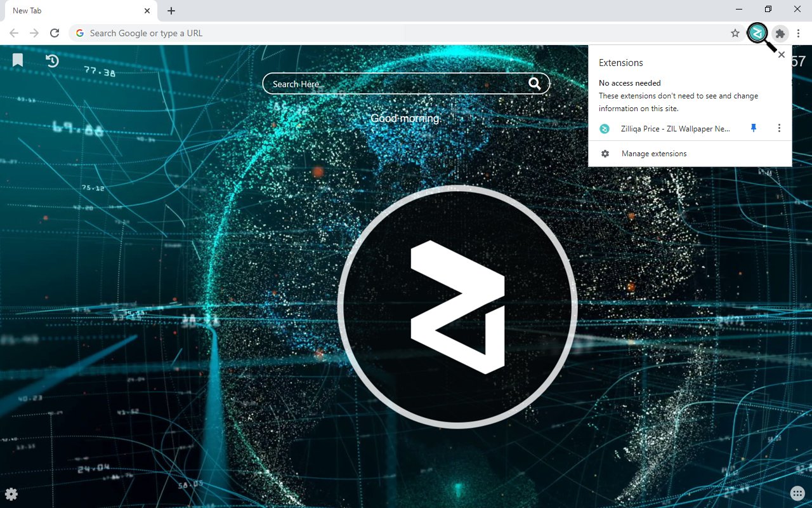This screenshot has height=508, width=812.
Task: Click the Manage extensions gear icon
Action: click(x=605, y=154)
